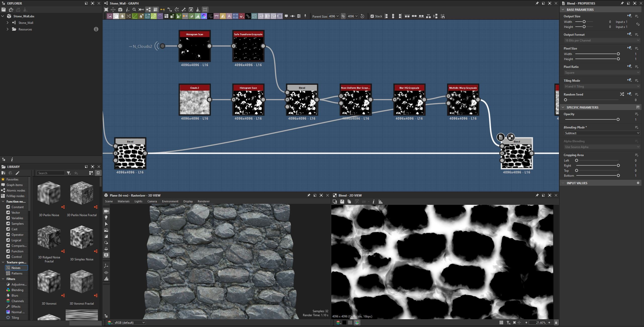Image resolution: width=644 pixels, height=327 pixels.
Task: Add a comment with the speech bubble icon
Action: click(286, 16)
